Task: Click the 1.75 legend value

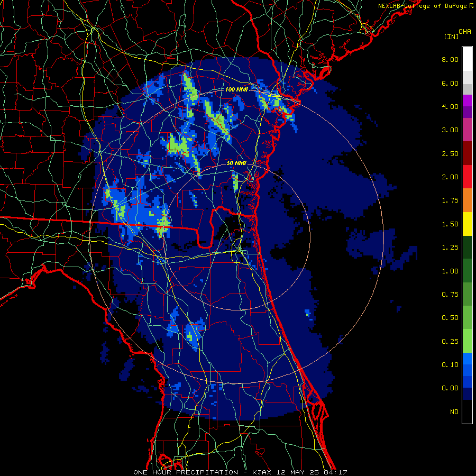Action: (x=450, y=200)
